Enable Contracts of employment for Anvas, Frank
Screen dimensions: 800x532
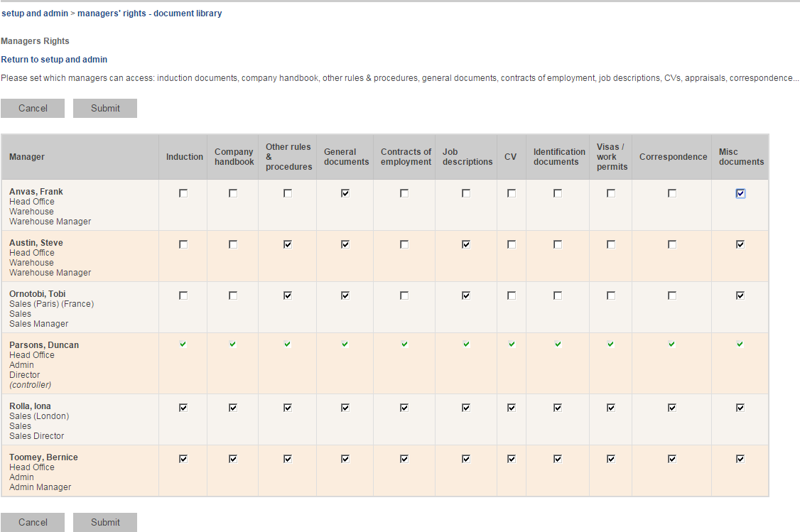point(404,193)
